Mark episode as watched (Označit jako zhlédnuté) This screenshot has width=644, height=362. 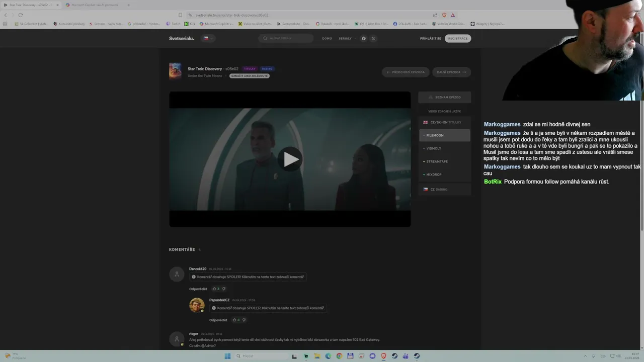(250, 76)
